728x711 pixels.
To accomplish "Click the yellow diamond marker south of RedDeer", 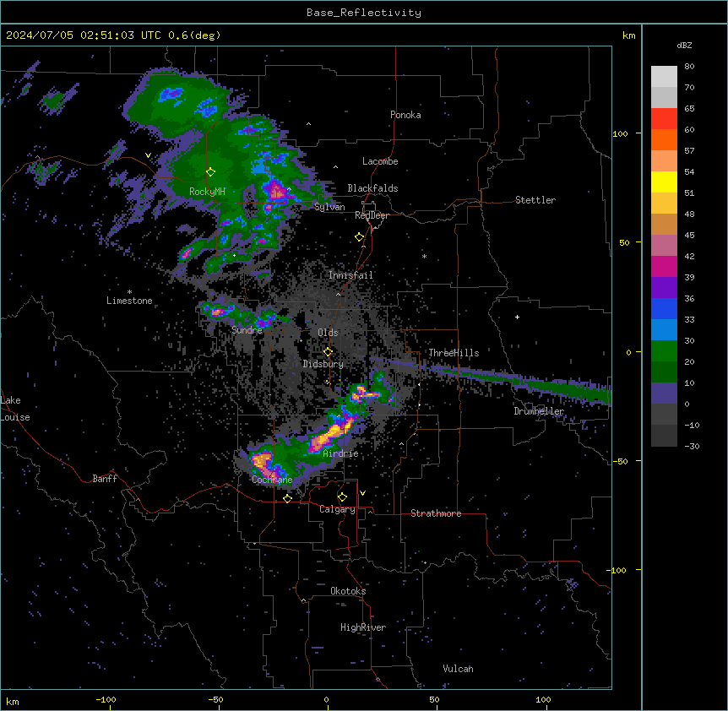I will point(359,237).
